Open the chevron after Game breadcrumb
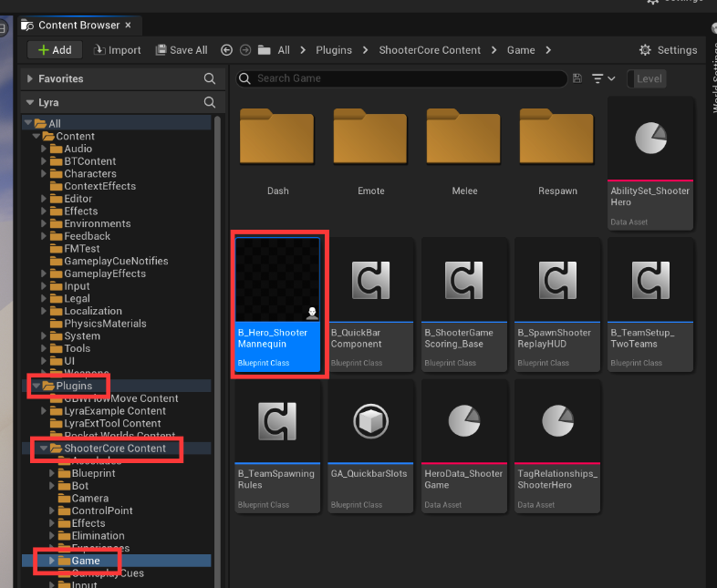 pos(548,50)
